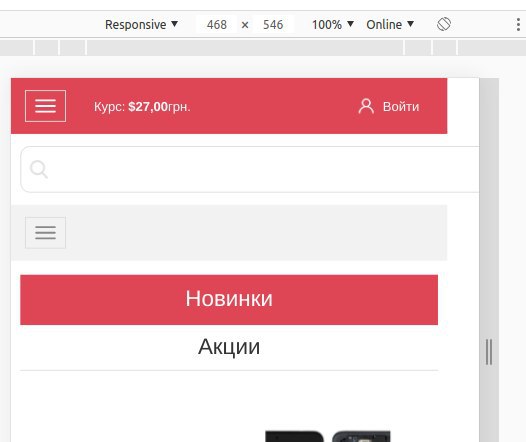
Task: Click the Курс: $27,00грн. rate text
Action: point(142,107)
